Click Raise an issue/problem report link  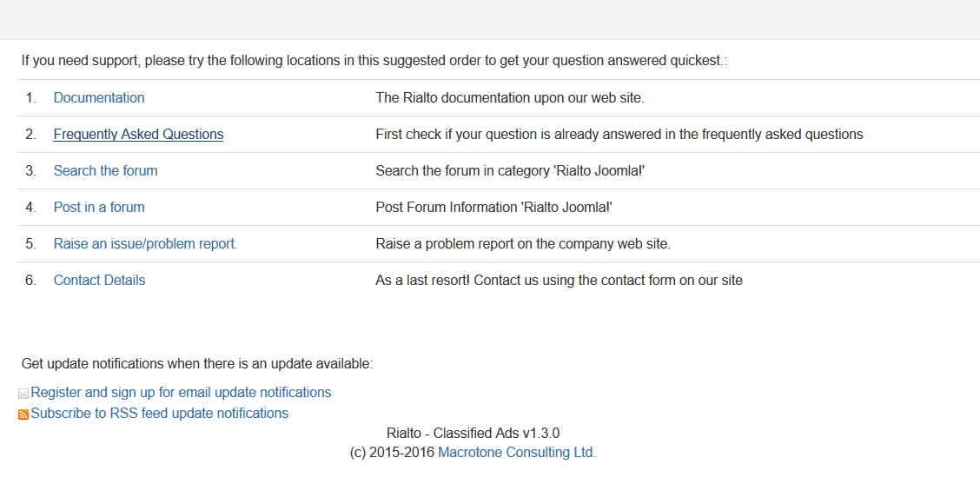(145, 244)
